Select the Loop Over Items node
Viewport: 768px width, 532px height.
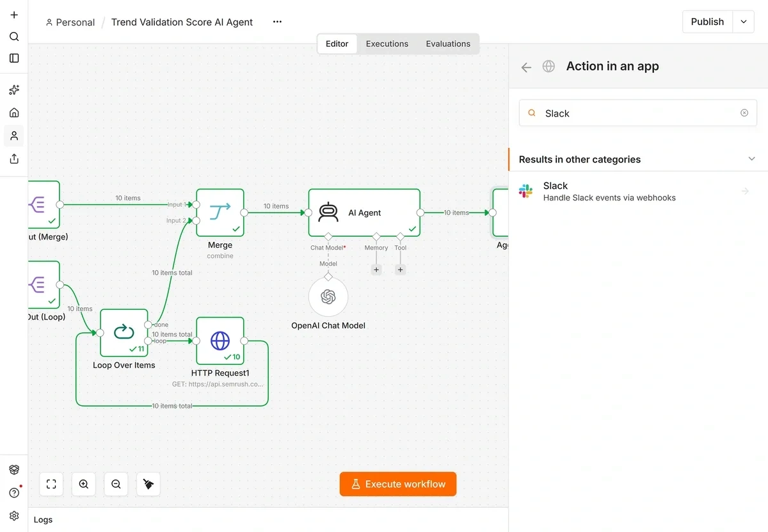click(x=124, y=333)
